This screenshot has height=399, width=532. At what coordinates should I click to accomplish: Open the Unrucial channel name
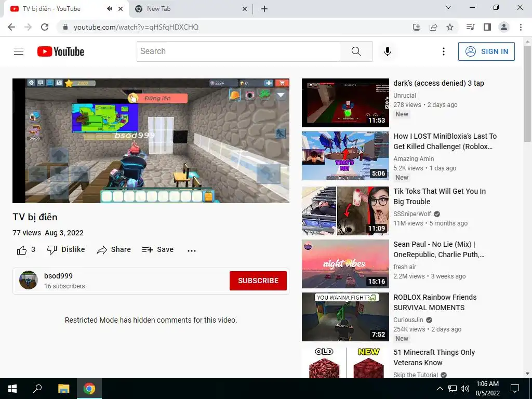404,96
